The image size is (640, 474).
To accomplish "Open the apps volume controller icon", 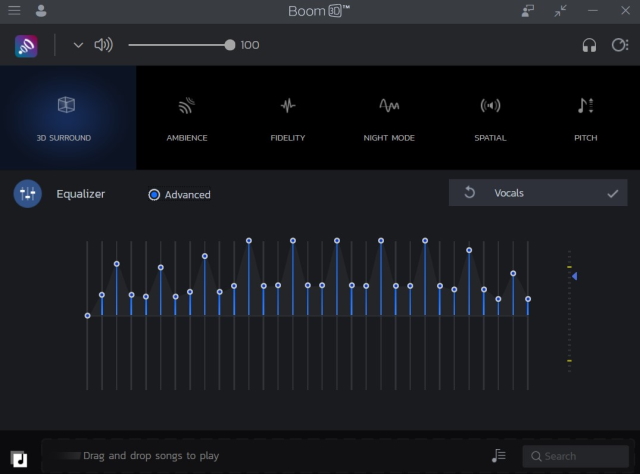I will (x=620, y=45).
